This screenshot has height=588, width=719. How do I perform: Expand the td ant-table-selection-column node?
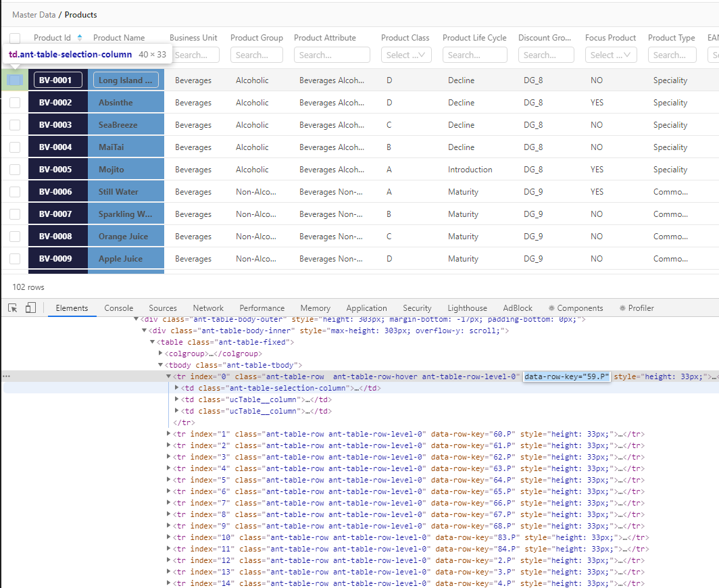click(177, 388)
